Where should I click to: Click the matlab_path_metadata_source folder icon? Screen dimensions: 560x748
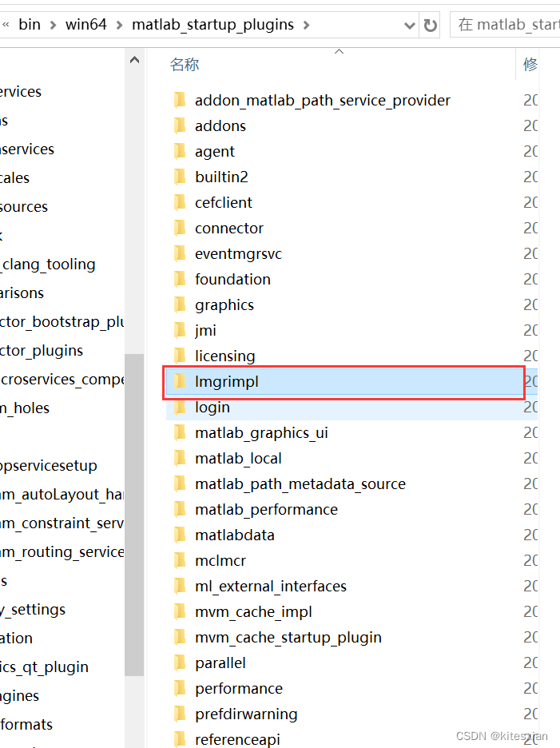click(x=180, y=483)
